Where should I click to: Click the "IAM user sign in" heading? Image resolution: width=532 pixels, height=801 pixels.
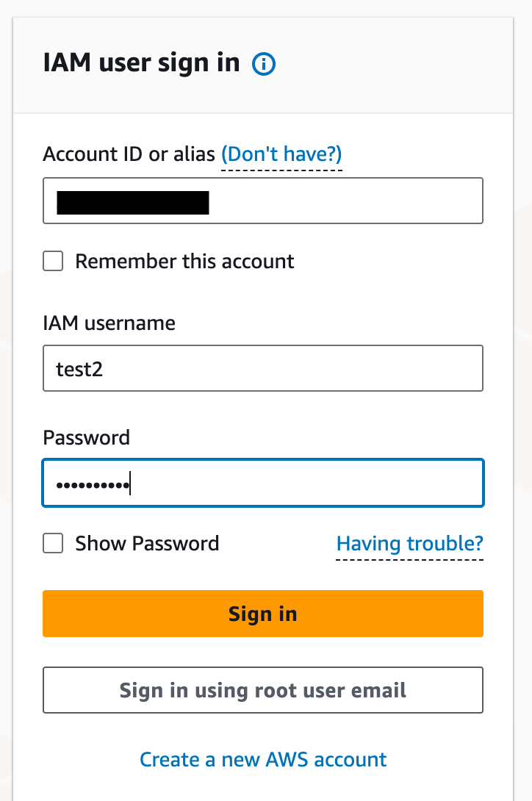(142, 63)
